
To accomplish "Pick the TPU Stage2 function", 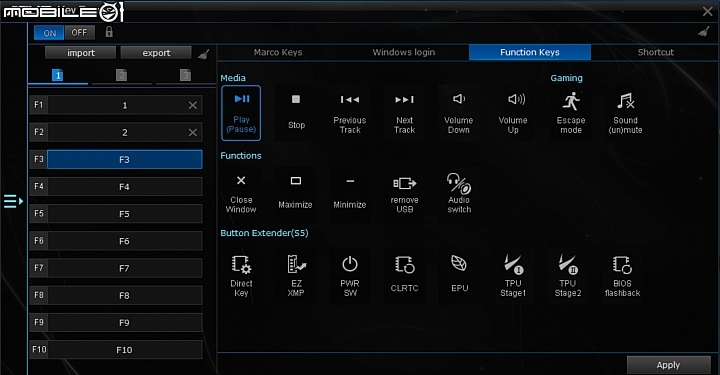I will 568,276.
